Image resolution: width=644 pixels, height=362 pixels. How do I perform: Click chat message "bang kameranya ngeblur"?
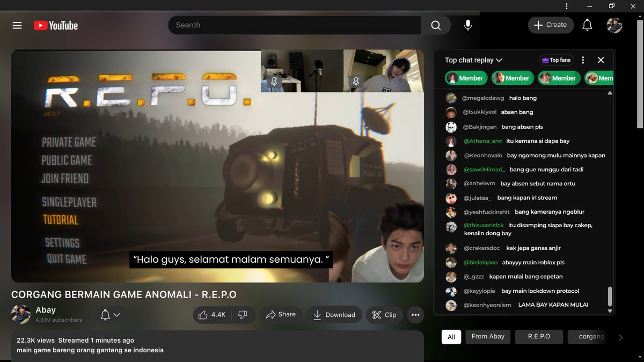[x=550, y=212]
